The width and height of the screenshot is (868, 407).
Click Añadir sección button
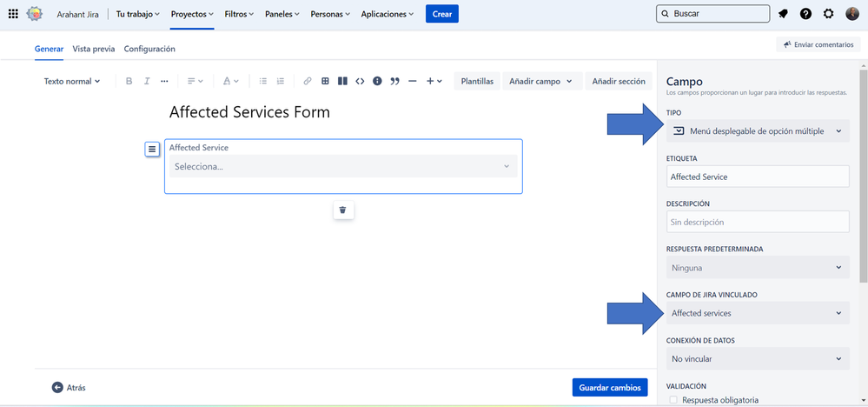[619, 81]
